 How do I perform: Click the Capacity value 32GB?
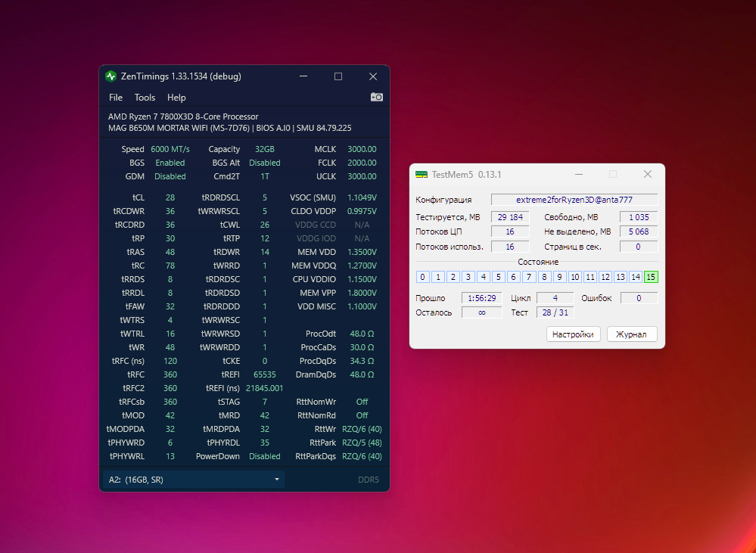point(265,150)
